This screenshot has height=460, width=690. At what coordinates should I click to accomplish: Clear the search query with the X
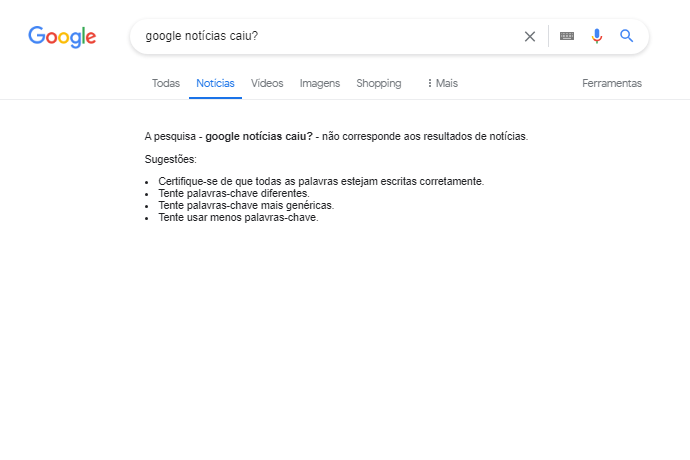point(530,37)
